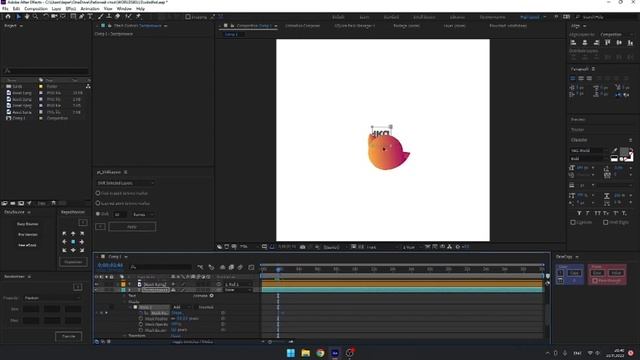This screenshot has width=640, height=360.
Task: Open the font style Bold dropdown
Action: (x=588, y=158)
